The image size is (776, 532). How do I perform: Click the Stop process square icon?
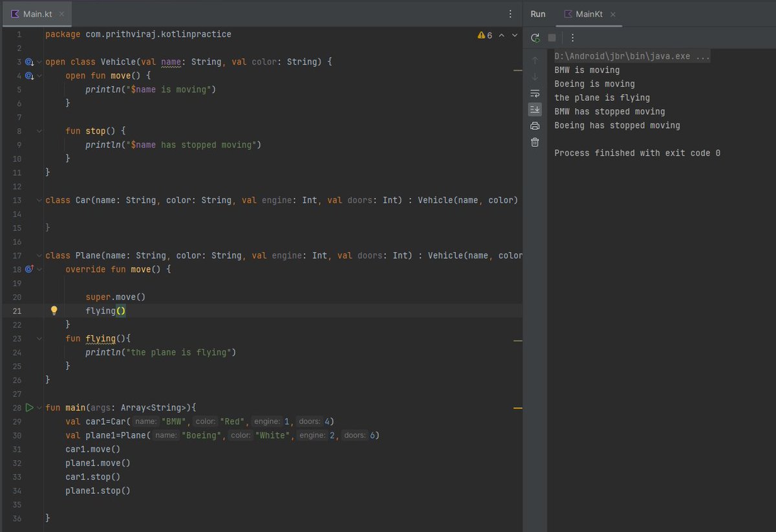pyautogui.click(x=552, y=37)
